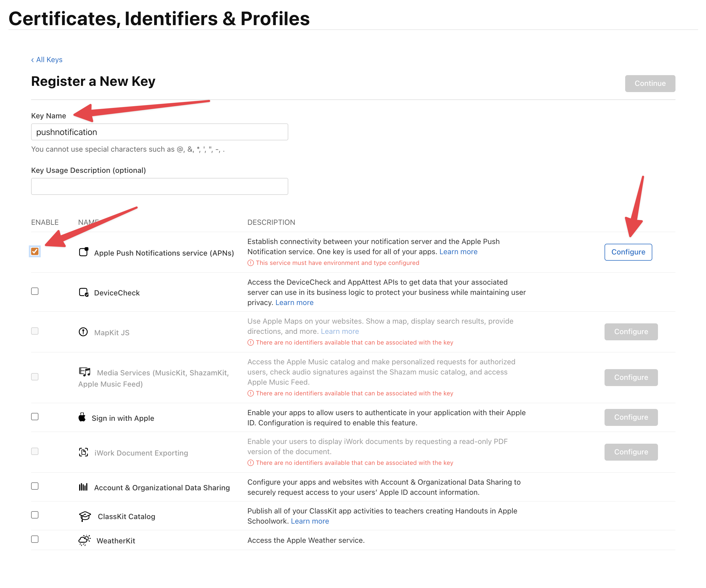Viewport: 706px width, 588px height.
Task: Check the Sign in with Apple checkbox
Action: 35,417
